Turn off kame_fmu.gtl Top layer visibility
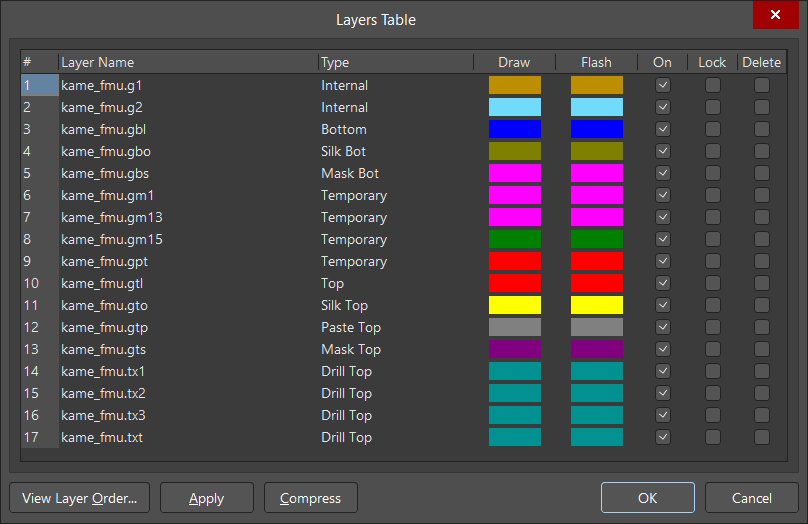The height and width of the screenshot is (524, 808). [x=663, y=283]
